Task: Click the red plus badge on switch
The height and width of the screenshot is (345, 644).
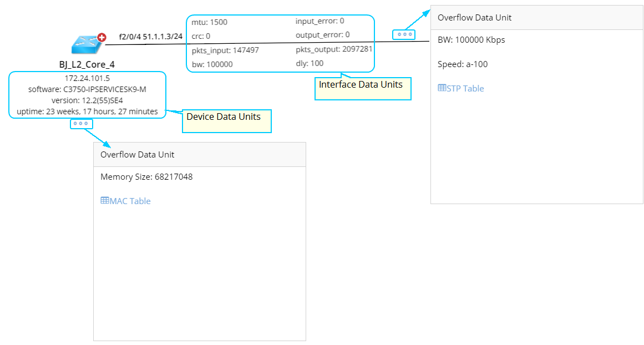Action: [x=102, y=38]
